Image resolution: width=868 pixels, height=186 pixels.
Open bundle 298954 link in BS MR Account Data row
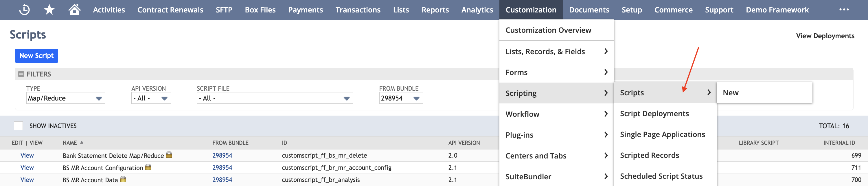pos(222,180)
